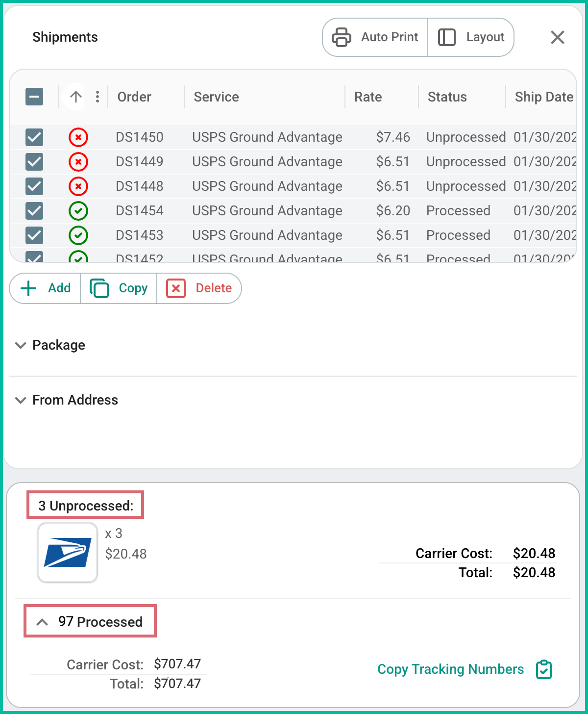Click the USPS carrier logo thumbnail
This screenshot has height=714, width=588.
(x=68, y=552)
